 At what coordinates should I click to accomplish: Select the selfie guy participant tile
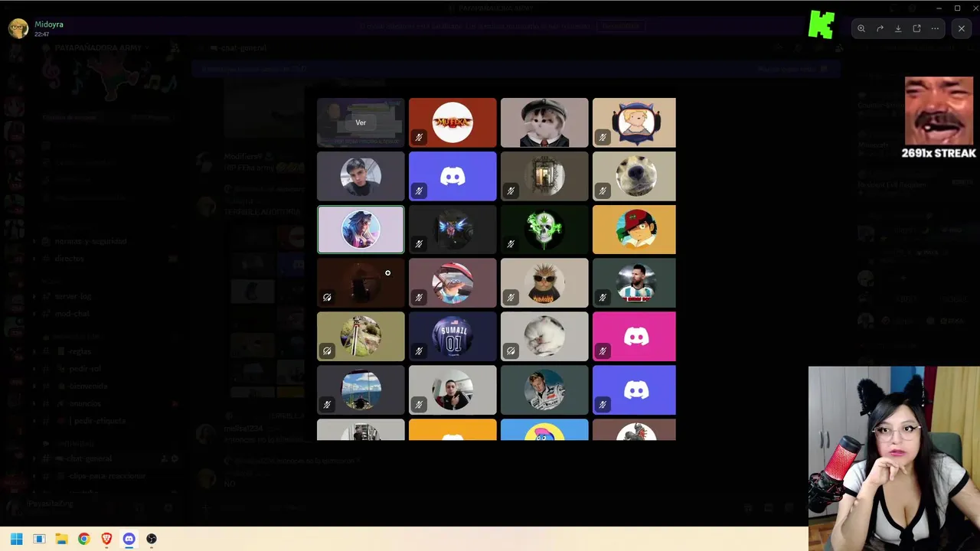[x=361, y=176]
